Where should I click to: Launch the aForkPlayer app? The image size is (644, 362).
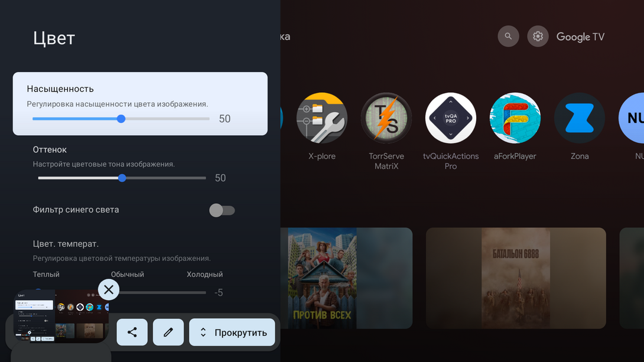point(515,118)
